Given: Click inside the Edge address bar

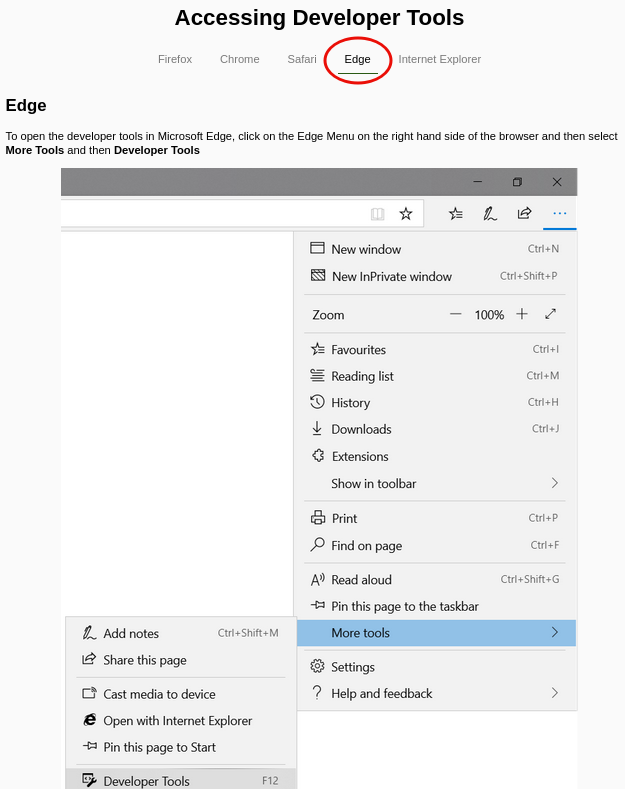Looking at the screenshot, I should pyautogui.click(x=210, y=213).
